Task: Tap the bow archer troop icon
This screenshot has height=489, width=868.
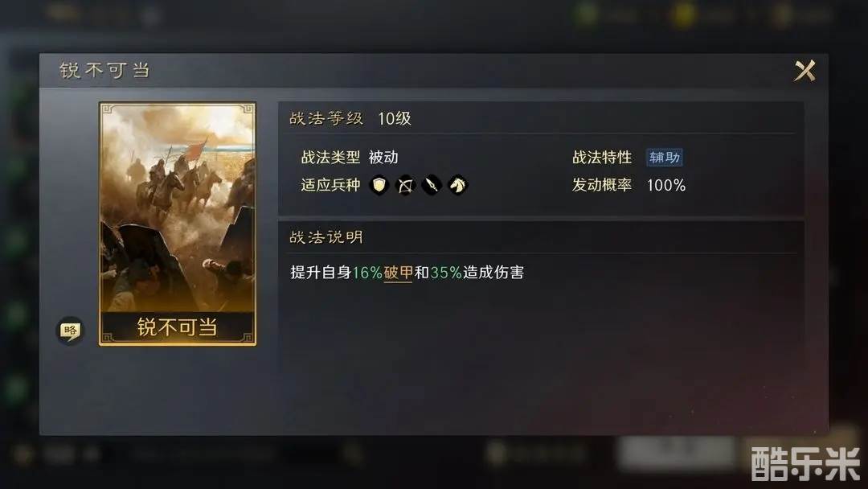Action: pyautogui.click(x=405, y=185)
